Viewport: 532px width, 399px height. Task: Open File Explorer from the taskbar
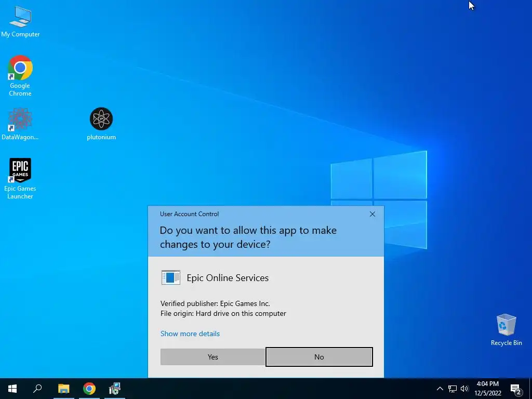[x=63, y=389]
